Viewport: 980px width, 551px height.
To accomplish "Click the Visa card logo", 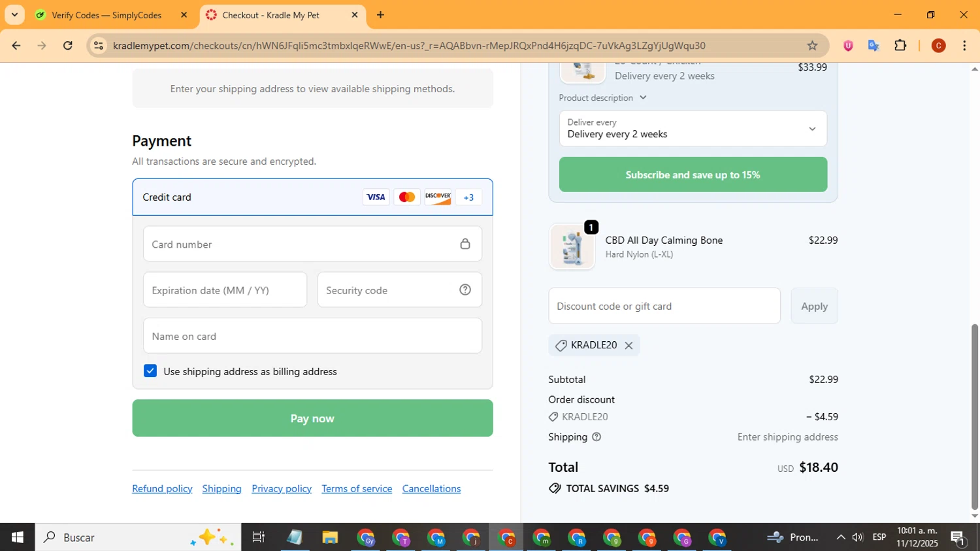I will [x=376, y=197].
